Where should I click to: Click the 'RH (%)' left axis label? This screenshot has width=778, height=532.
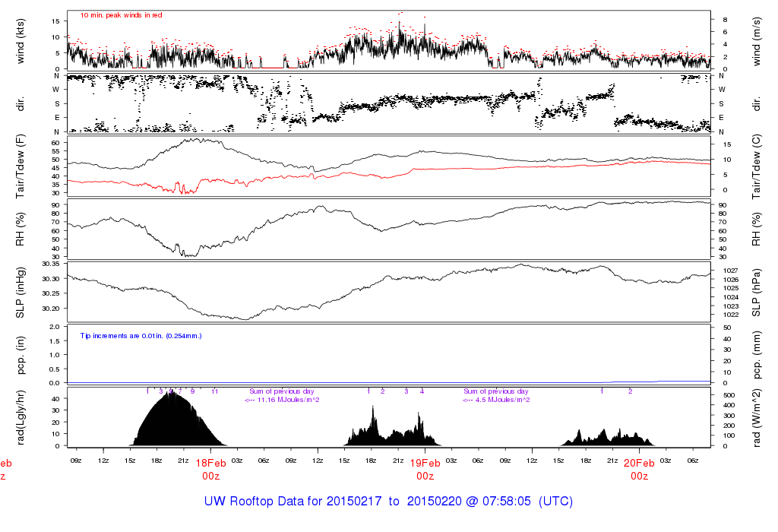[21, 230]
